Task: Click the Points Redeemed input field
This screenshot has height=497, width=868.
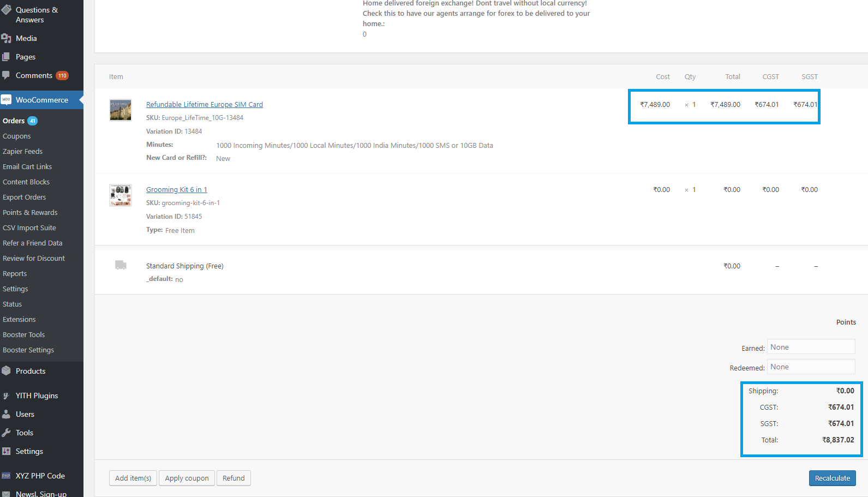Action: pos(811,367)
